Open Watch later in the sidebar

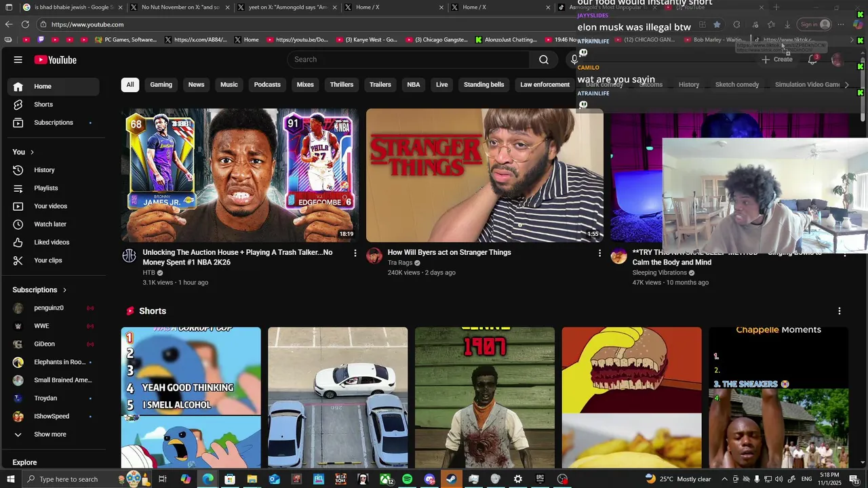[x=54, y=224]
